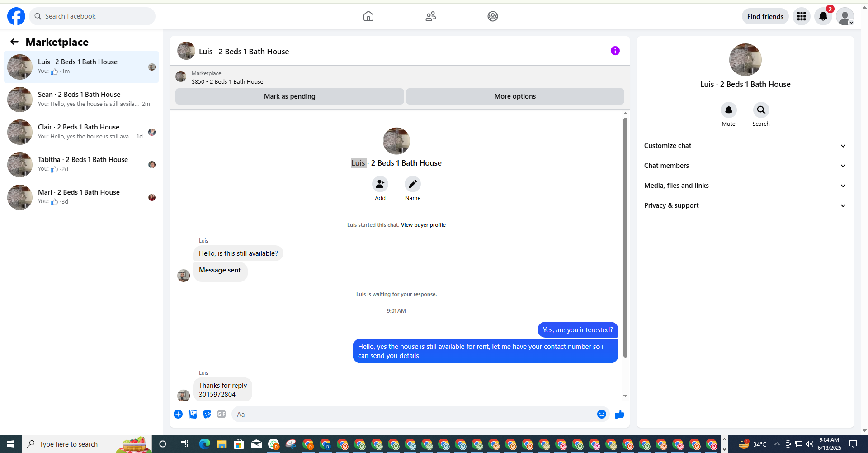
Task: Open Clair conversation in Marketplace list
Action: click(x=81, y=132)
